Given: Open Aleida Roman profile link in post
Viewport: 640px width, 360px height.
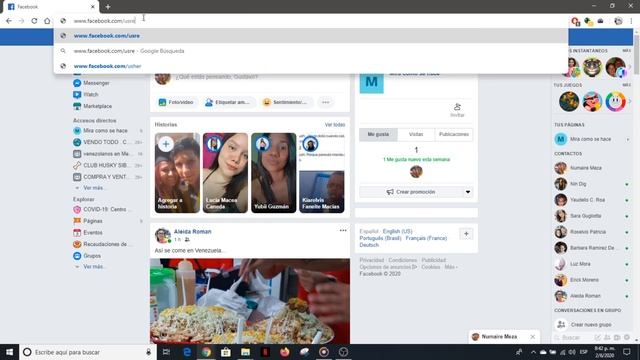Looking at the screenshot, I should (x=193, y=231).
